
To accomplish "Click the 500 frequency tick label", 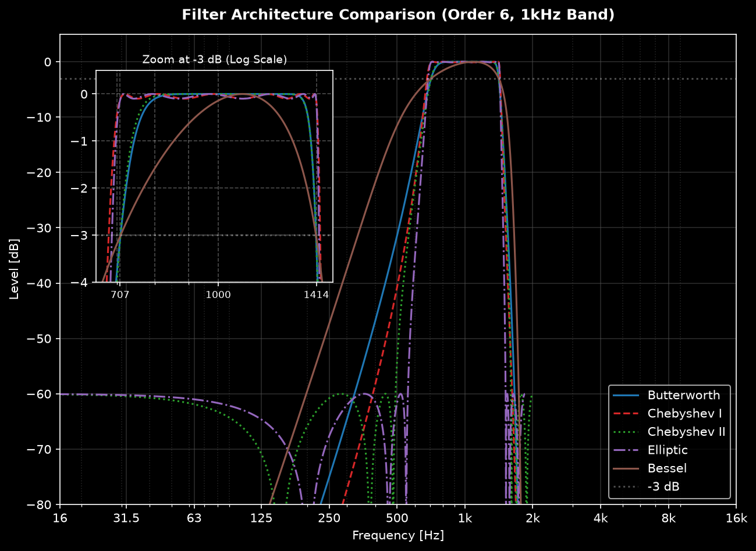I will [396, 519].
